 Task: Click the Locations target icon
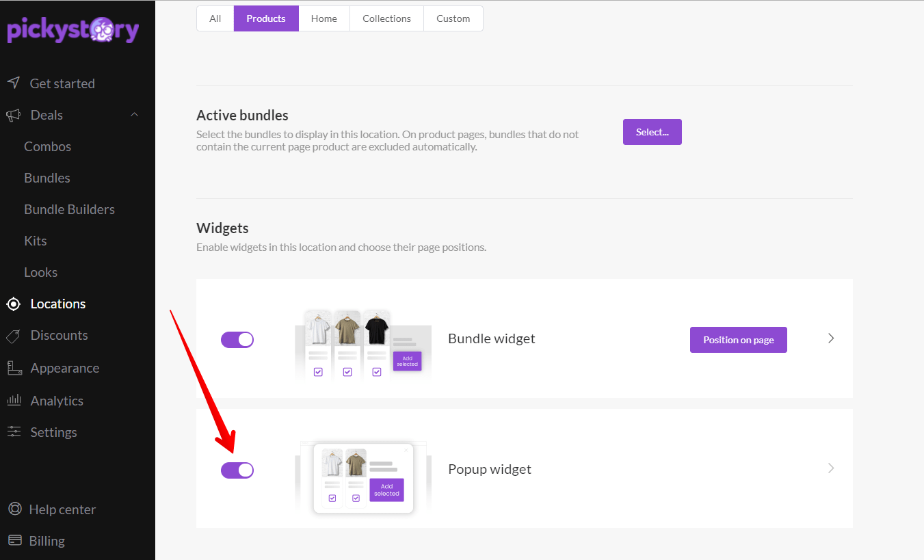[x=14, y=304]
